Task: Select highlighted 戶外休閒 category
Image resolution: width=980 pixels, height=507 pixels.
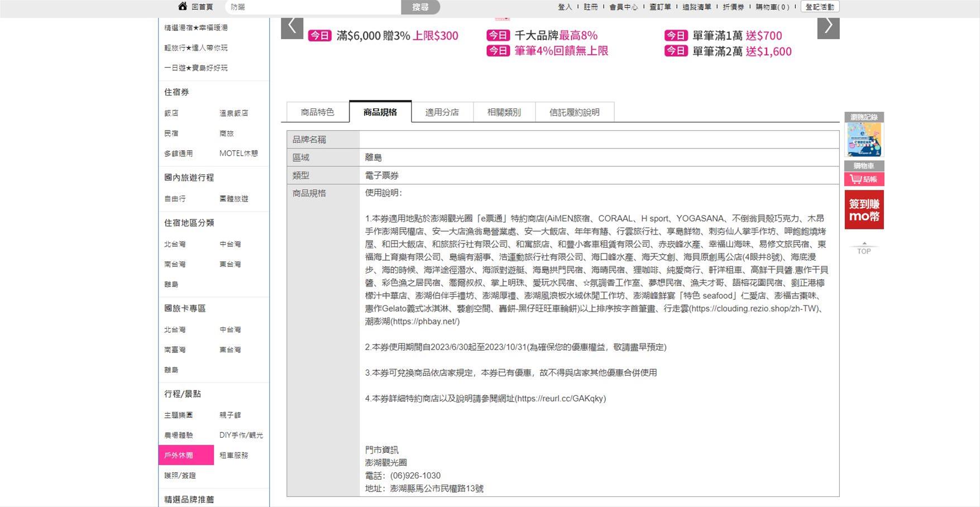Action: 187,455
